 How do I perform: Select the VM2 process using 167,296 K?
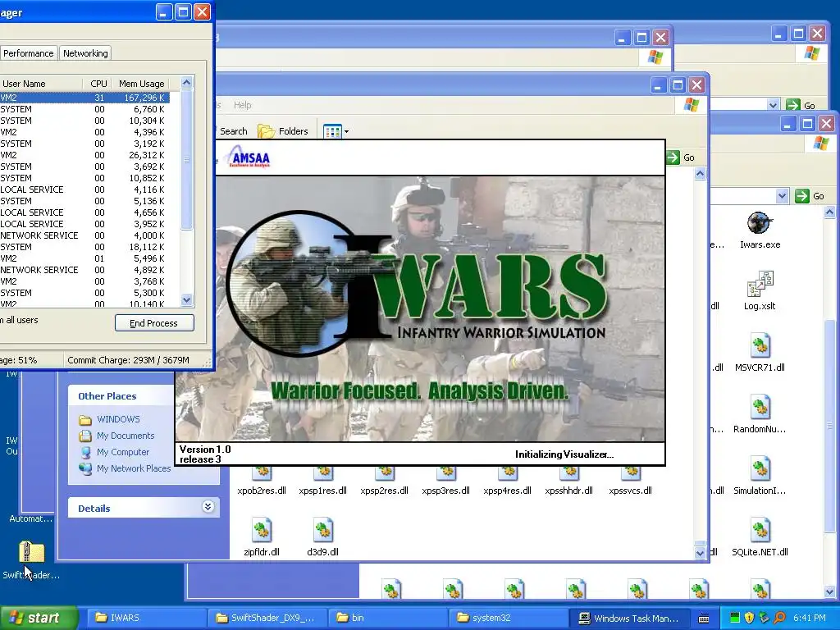click(84, 98)
